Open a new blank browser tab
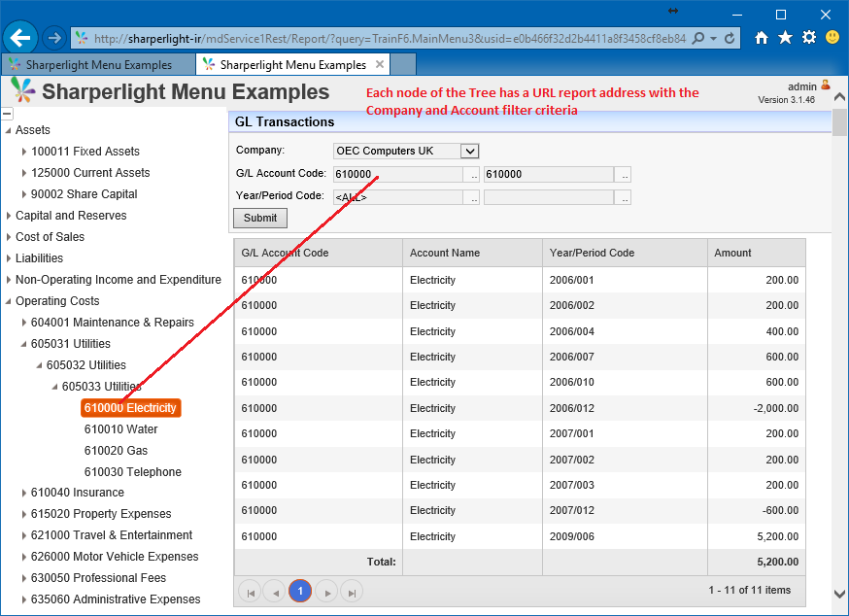 403,64
